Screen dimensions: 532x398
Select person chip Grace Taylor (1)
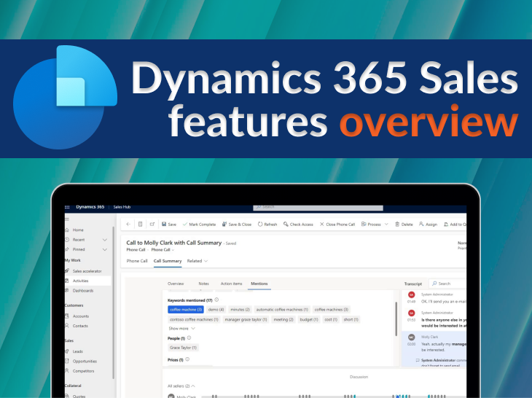point(183,348)
